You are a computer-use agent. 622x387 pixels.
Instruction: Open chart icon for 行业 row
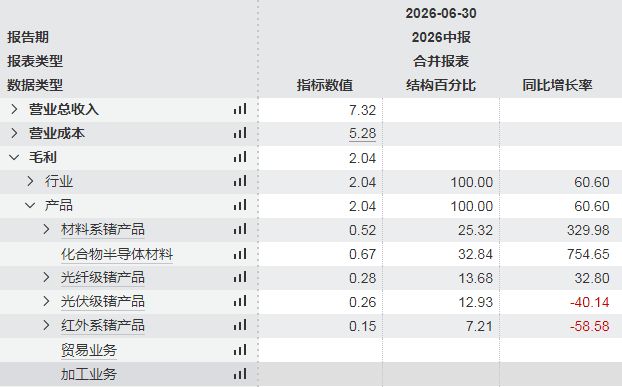240,182
